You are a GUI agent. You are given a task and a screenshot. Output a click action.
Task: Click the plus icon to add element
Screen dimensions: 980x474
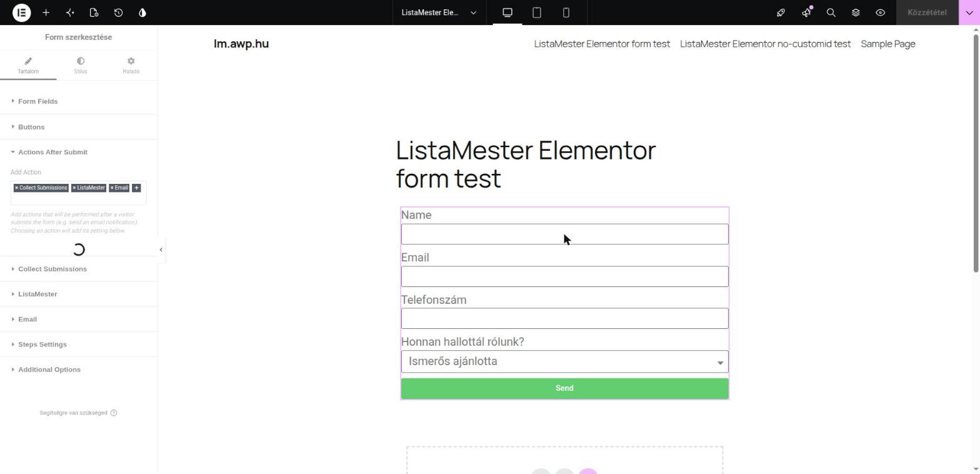[x=46, y=13]
